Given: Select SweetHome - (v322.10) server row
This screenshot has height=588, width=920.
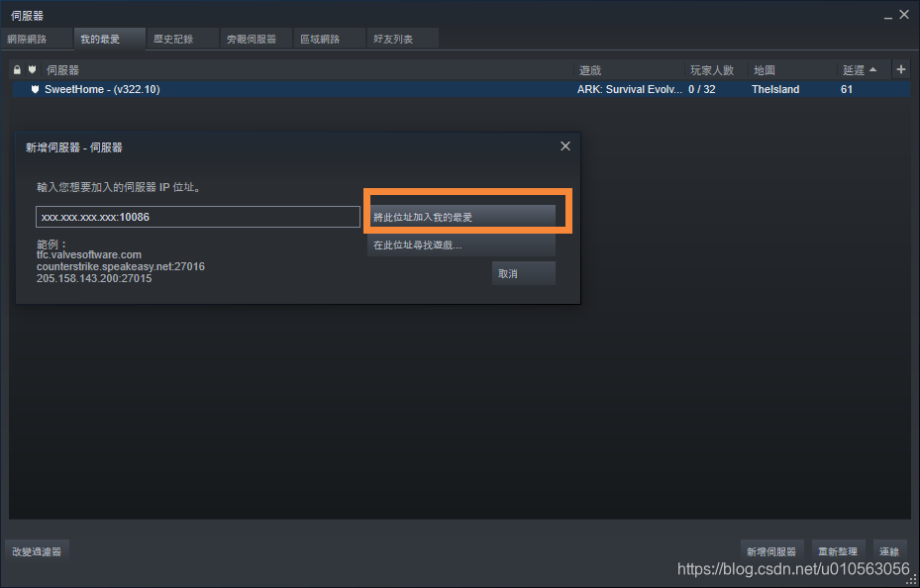Looking at the screenshot, I should tap(460, 89).
